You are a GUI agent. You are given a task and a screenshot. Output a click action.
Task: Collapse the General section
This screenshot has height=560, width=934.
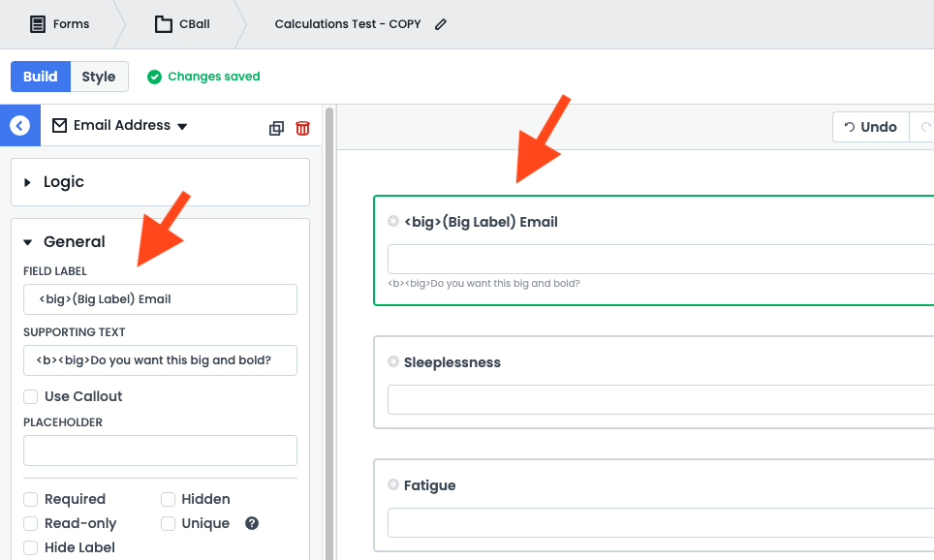coord(28,242)
